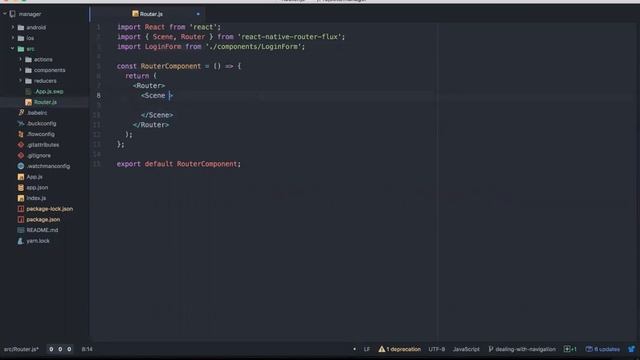
Task: Click the Router.js tab file icon
Action: [x=135, y=14]
